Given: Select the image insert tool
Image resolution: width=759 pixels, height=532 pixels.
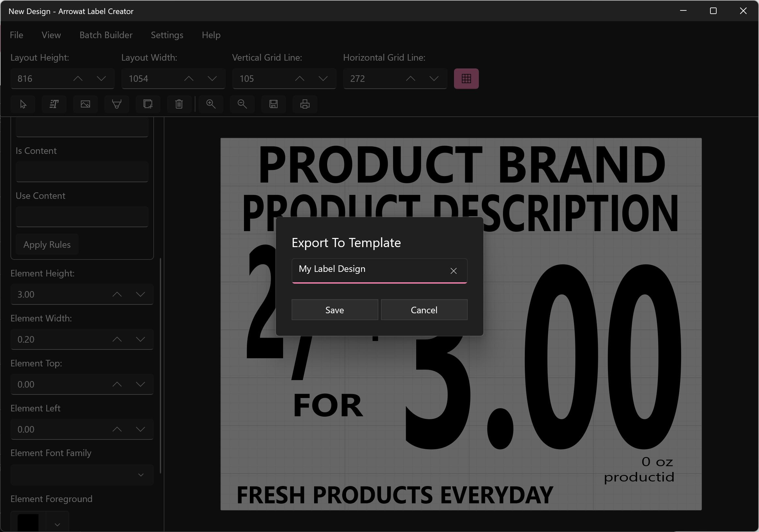Looking at the screenshot, I should [x=85, y=104].
